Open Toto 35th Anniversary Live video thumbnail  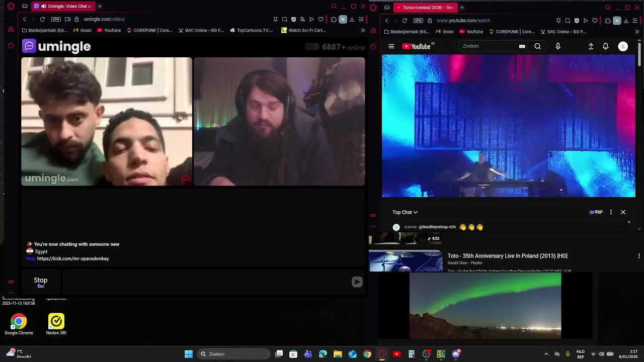[406, 261]
